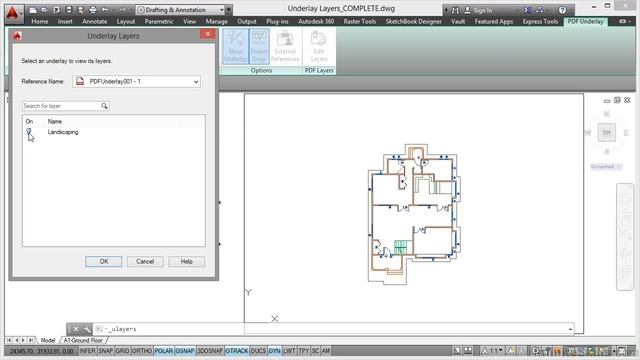The width and height of the screenshot is (640, 360).
Task: Click the Open file quick access icon
Action: tap(45, 10)
